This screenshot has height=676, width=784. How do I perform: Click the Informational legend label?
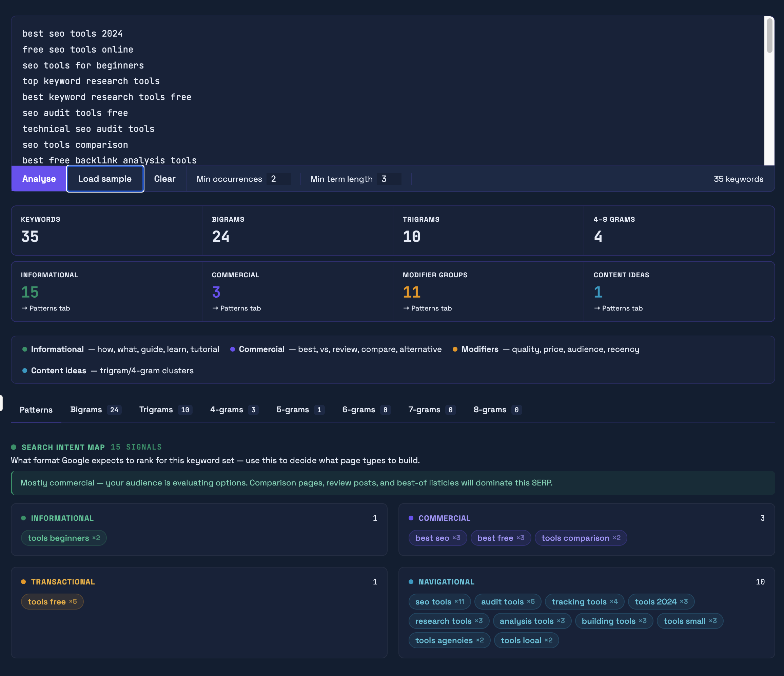(x=57, y=349)
